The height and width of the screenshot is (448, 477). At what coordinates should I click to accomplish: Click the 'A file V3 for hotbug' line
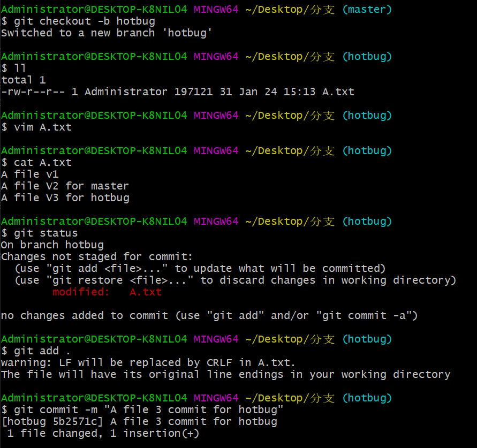pos(65,198)
